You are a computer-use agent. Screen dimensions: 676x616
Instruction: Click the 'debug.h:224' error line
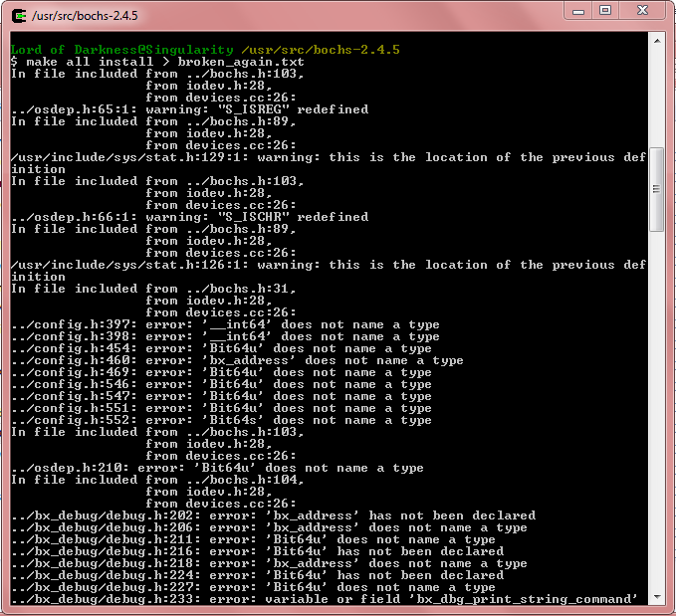tap(257, 575)
